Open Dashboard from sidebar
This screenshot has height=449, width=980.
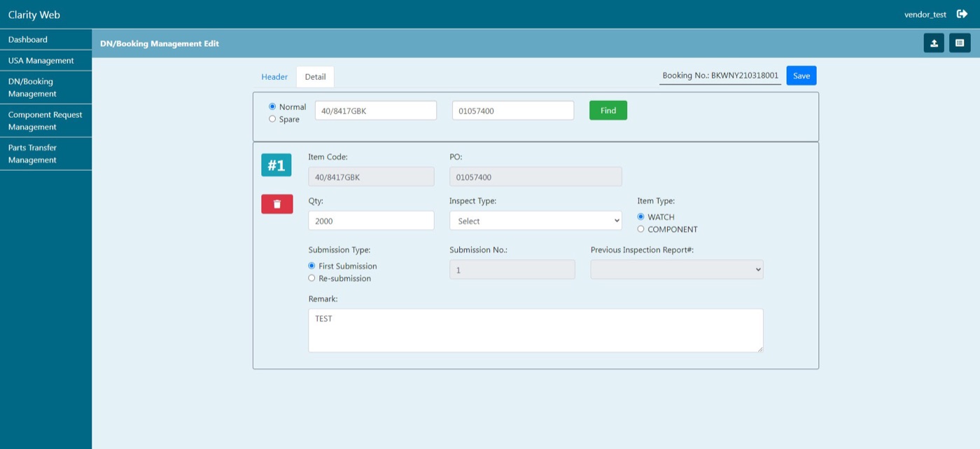coord(46,40)
